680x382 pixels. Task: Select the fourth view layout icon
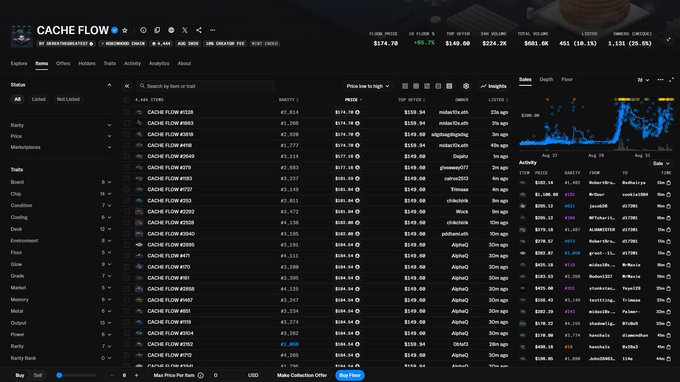438,86
